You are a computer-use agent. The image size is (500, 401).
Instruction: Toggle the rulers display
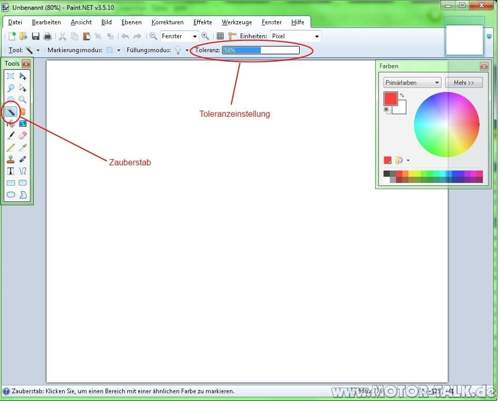pyautogui.click(x=232, y=36)
